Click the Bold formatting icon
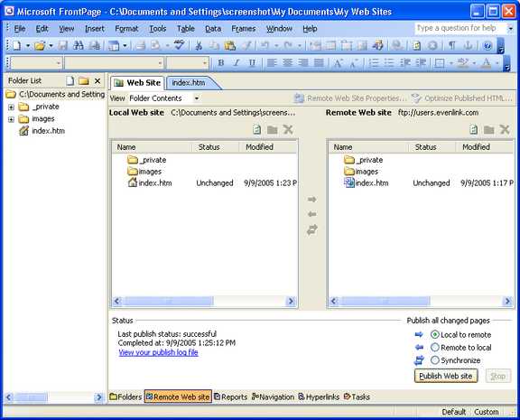520x420 pixels. [221, 62]
